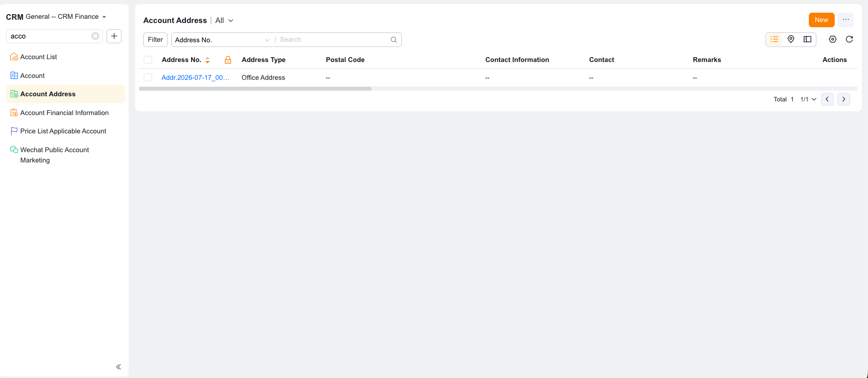Screen dimensions: 868x378
Task: Open the Addr.2026-07-17 address record
Action: pyautogui.click(x=195, y=77)
